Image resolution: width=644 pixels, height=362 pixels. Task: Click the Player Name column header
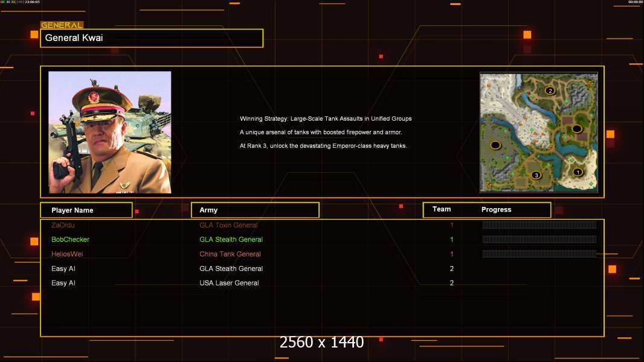pos(86,210)
